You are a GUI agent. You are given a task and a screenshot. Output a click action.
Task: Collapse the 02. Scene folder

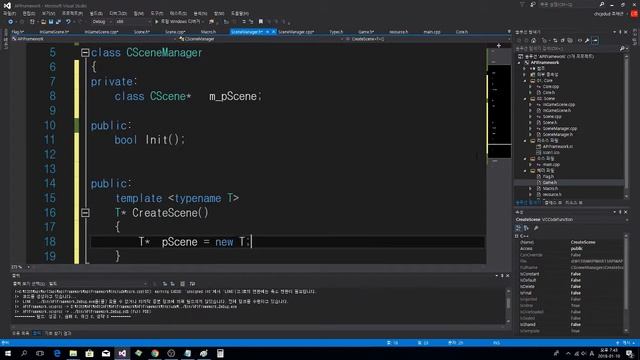[x=525, y=99]
